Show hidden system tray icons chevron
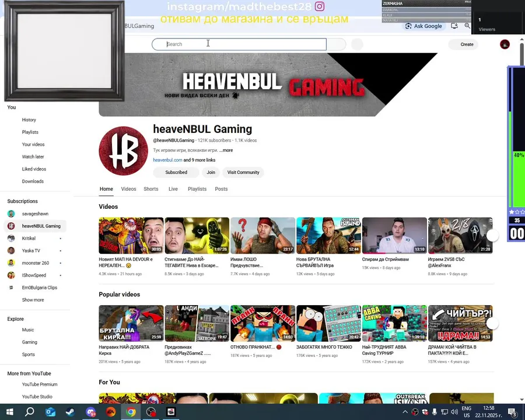Image resolution: width=525 pixels, height=420 pixels. (405, 412)
